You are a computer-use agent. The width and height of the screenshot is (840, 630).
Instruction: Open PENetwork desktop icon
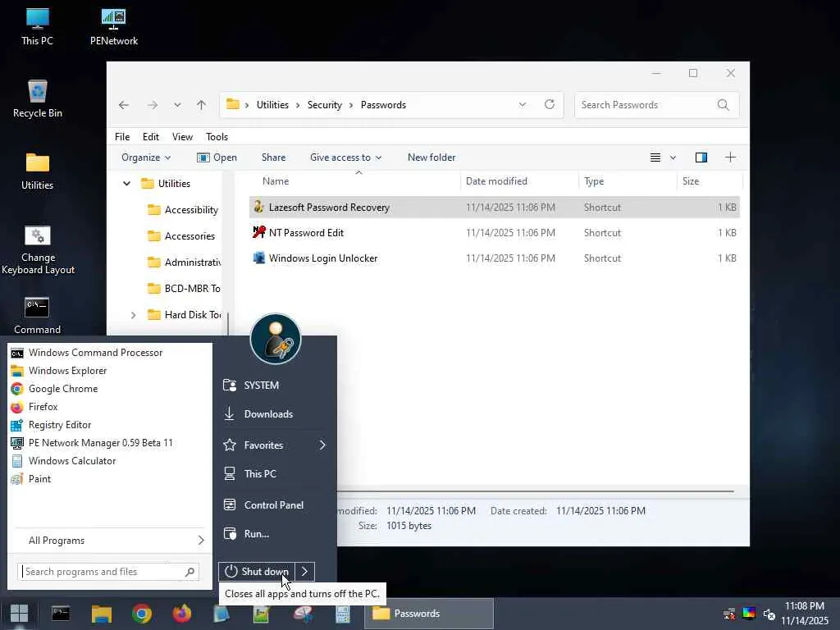[x=113, y=27]
